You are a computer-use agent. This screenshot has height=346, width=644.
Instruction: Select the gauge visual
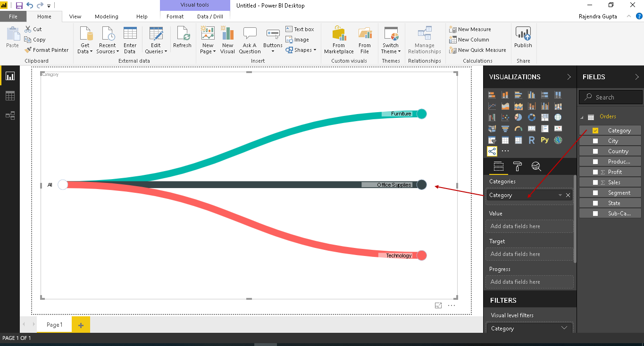coord(519,129)
